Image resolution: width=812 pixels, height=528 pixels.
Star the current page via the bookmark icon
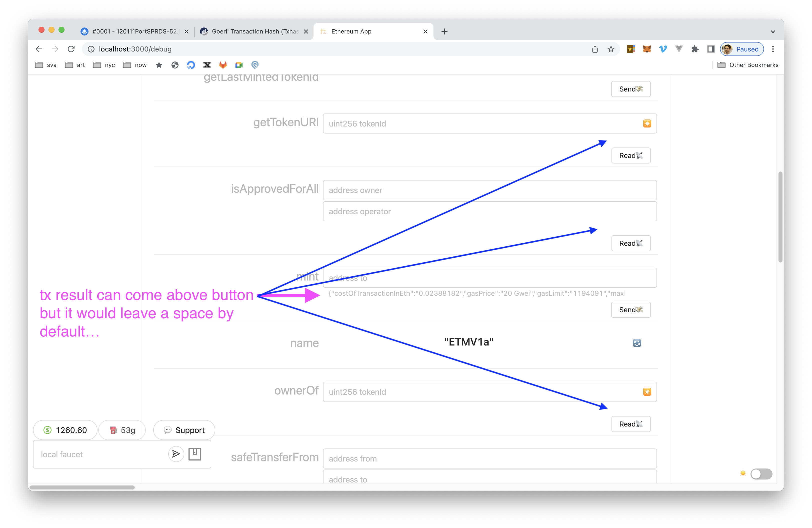[x=611, y=49]
